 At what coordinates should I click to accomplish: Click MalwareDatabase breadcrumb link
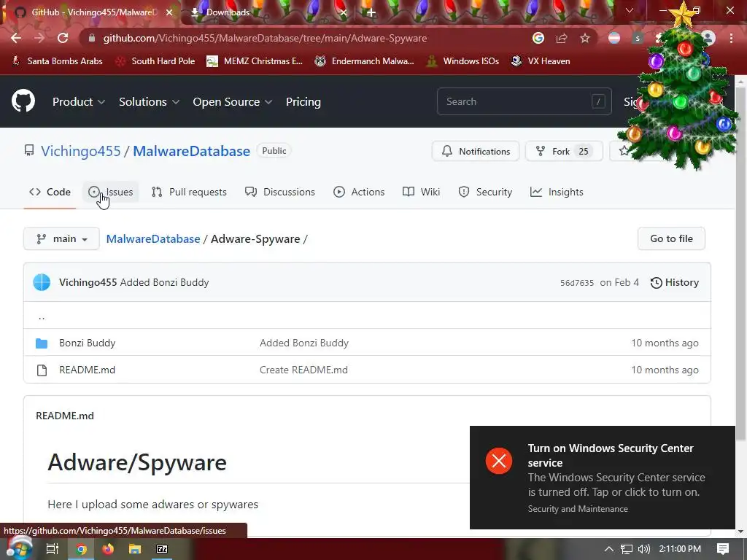pos(153,239)
